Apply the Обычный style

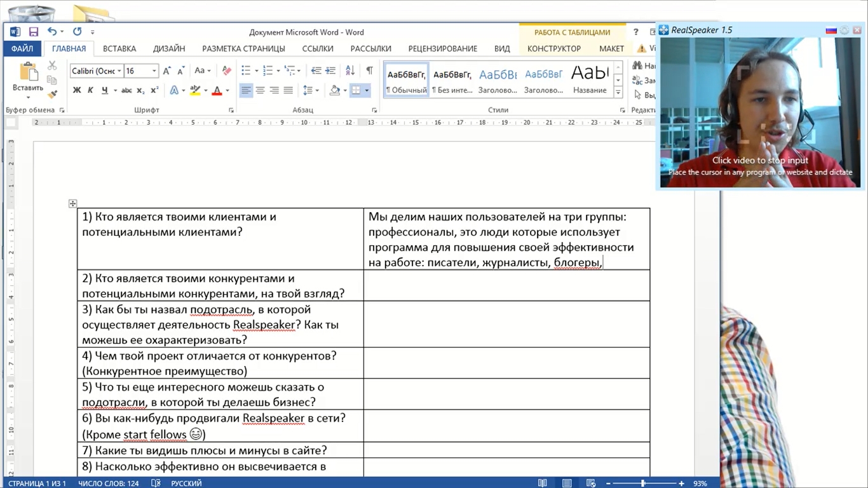(407, 81)
